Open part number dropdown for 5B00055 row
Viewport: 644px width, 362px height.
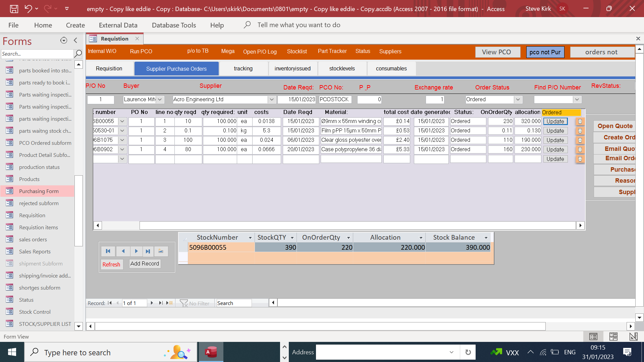point(122,121)
